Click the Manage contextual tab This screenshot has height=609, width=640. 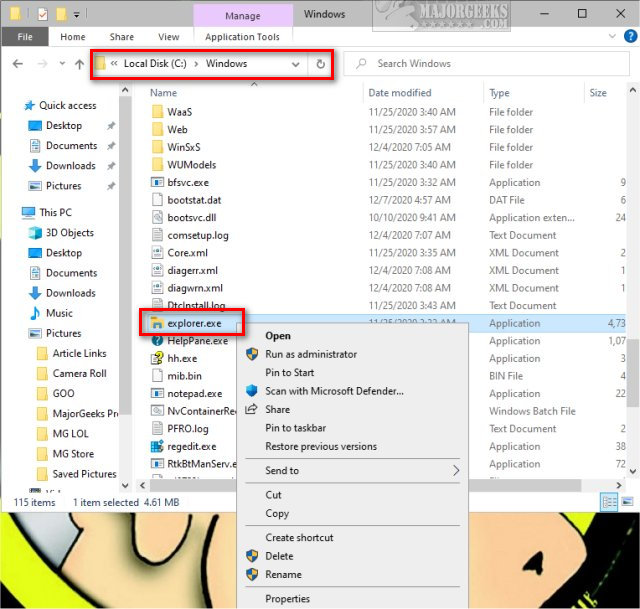tap(243, 16)
